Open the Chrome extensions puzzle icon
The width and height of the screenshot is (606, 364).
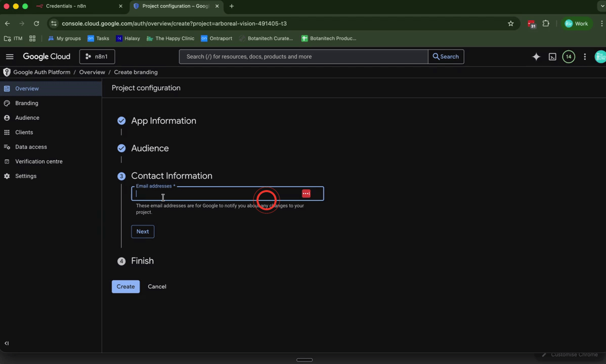coord(546,23)
